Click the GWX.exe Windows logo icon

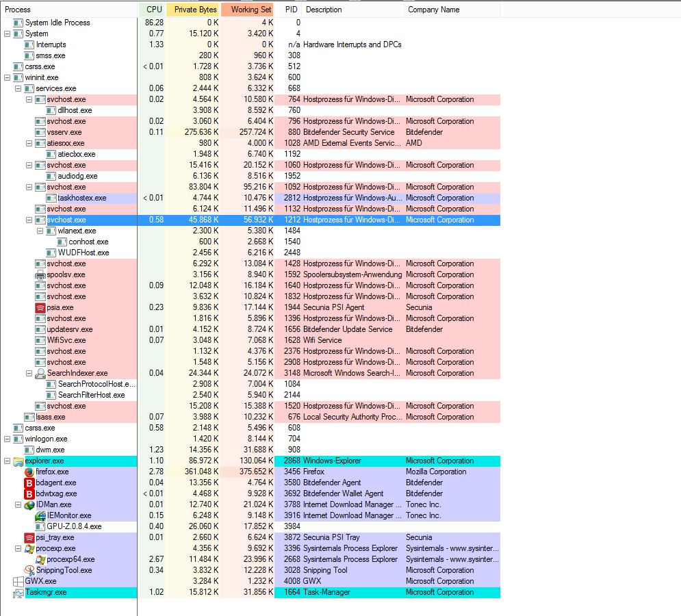(18, 581)
